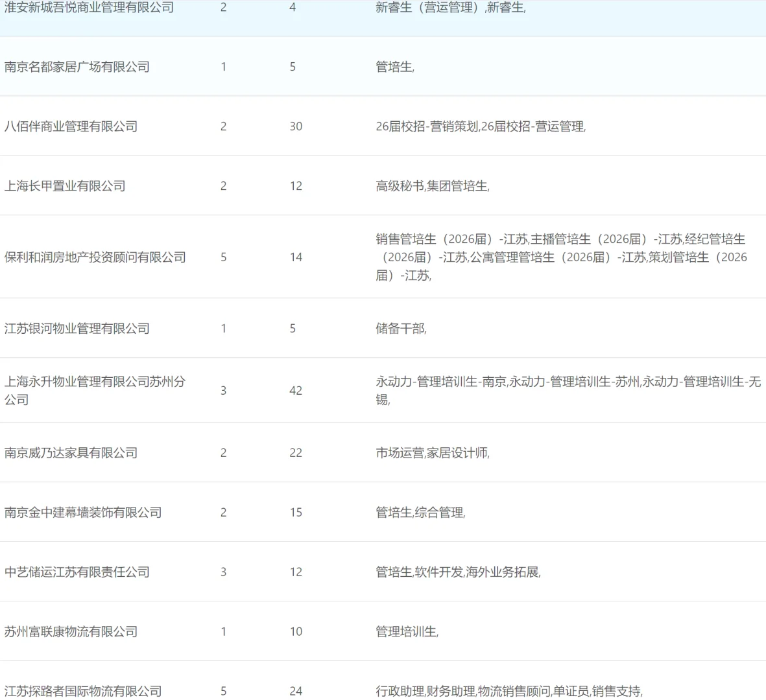Click position count 3 in 上海永升物业 row
The height and width of the screenshot is (700, 766).
point(223,391)
